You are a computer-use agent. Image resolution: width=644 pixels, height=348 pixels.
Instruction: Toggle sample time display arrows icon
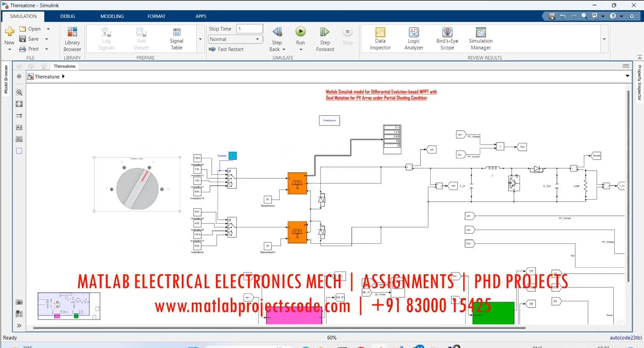(x=19, y=116)
